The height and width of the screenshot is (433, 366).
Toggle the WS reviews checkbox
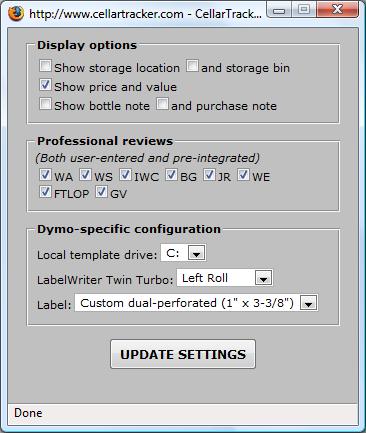pyautogui.click(x=85, y=175)
